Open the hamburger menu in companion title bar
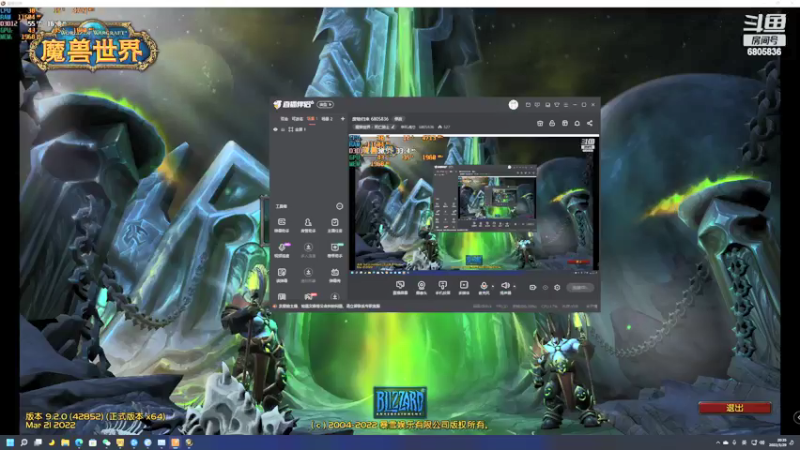The height and width of the screenshot is (450, 800). [566, 105]
